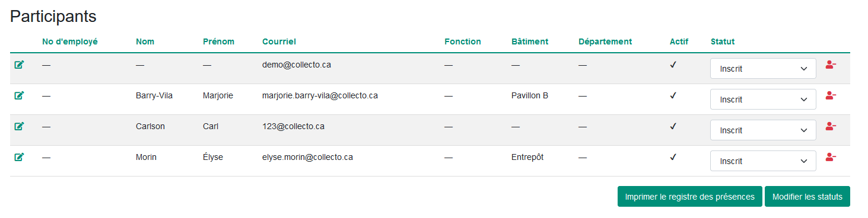Image resolution: width=868 pixels, height=218 pixels.
Task: Click Actif checkmark for Morin row
Action: coord(673,157)
